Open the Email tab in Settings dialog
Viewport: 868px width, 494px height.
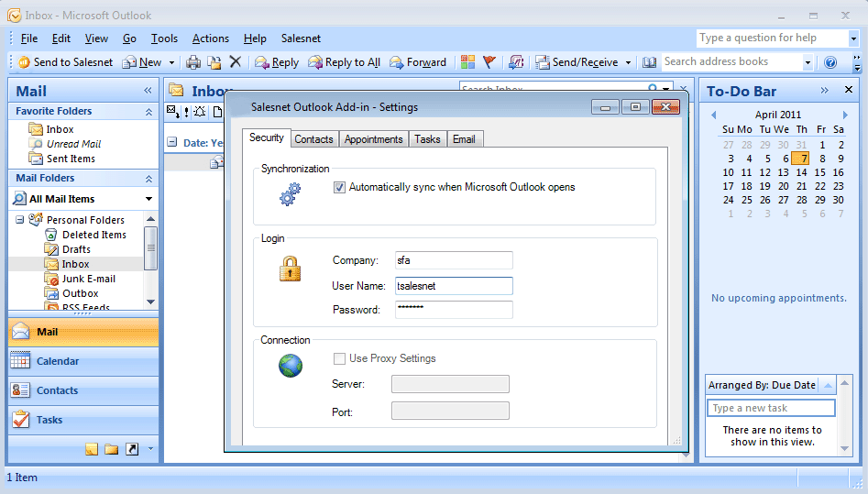click(x=464, y=139)
